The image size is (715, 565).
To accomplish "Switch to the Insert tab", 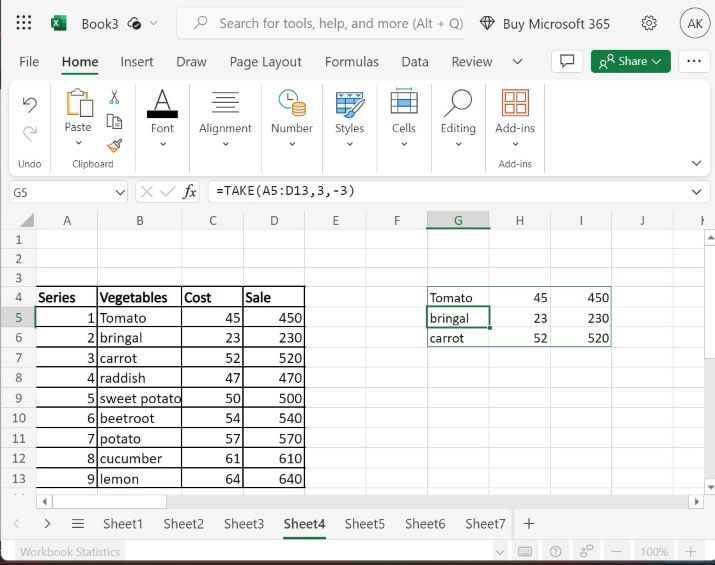I will tap(137, 62).
